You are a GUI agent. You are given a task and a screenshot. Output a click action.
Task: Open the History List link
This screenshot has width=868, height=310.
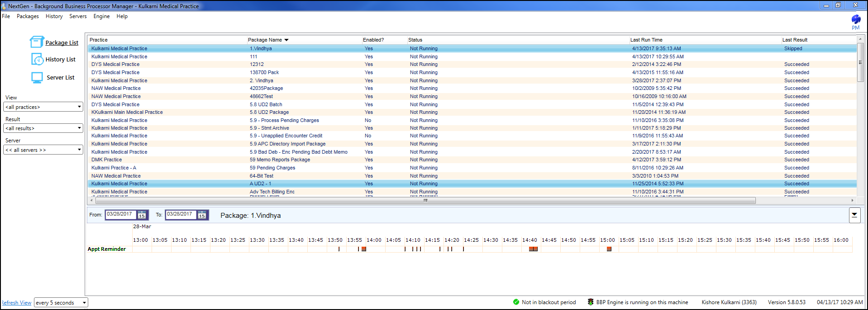tap(61, 59)
